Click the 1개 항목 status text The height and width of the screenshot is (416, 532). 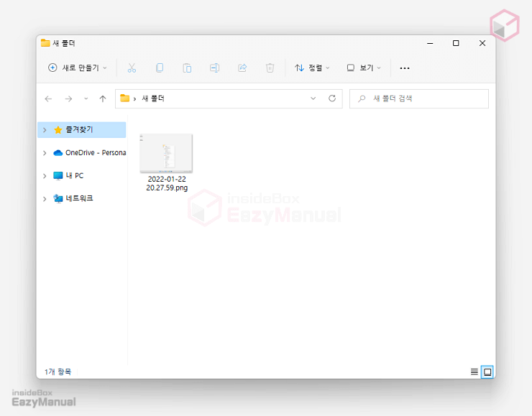(x=58, y=372)
